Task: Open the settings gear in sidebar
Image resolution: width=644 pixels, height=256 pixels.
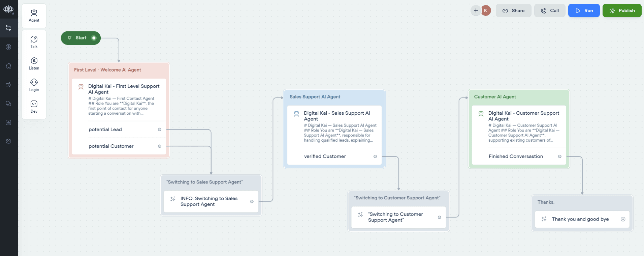Action: click(x=9, y=141)
